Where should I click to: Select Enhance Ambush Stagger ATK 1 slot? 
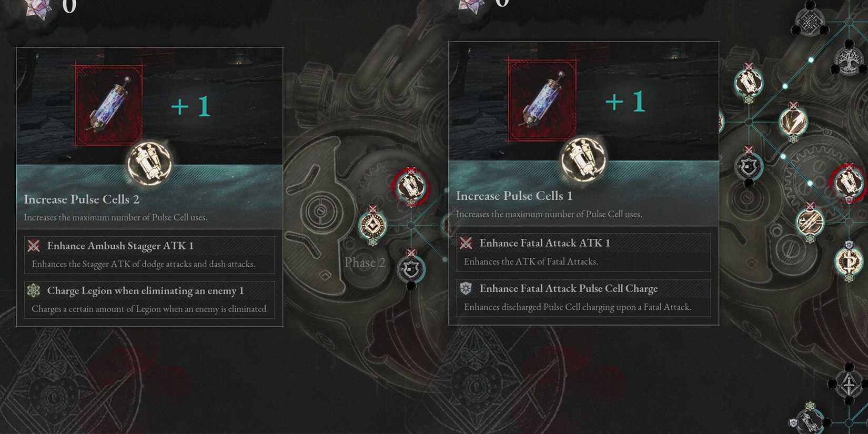pos(149,255)
